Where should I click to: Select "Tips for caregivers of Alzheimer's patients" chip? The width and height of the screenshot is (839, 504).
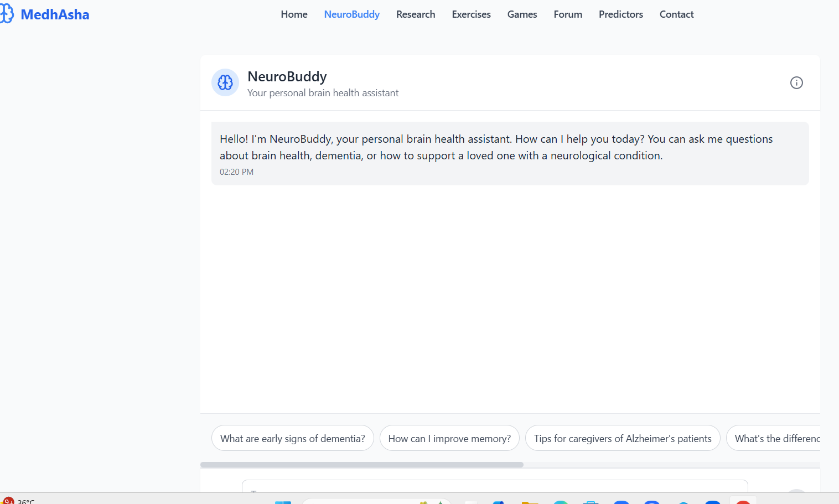[623, 438]
